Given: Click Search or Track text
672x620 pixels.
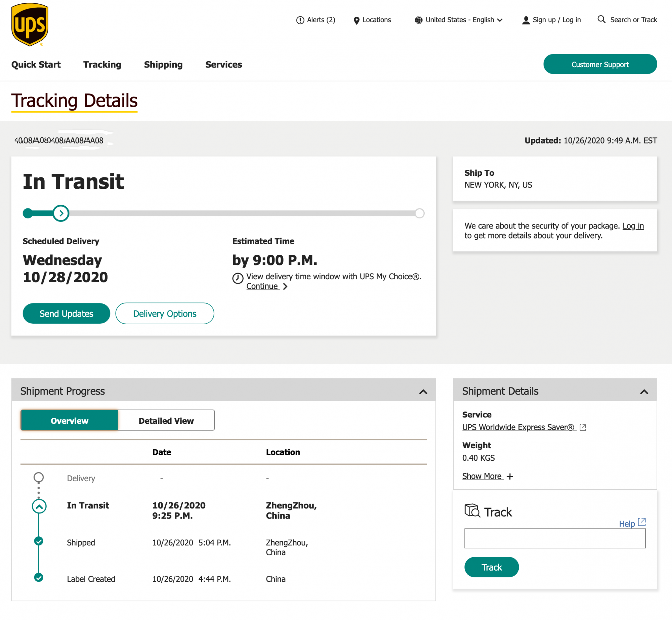Looking at the screenshot, I should point(634,20).
